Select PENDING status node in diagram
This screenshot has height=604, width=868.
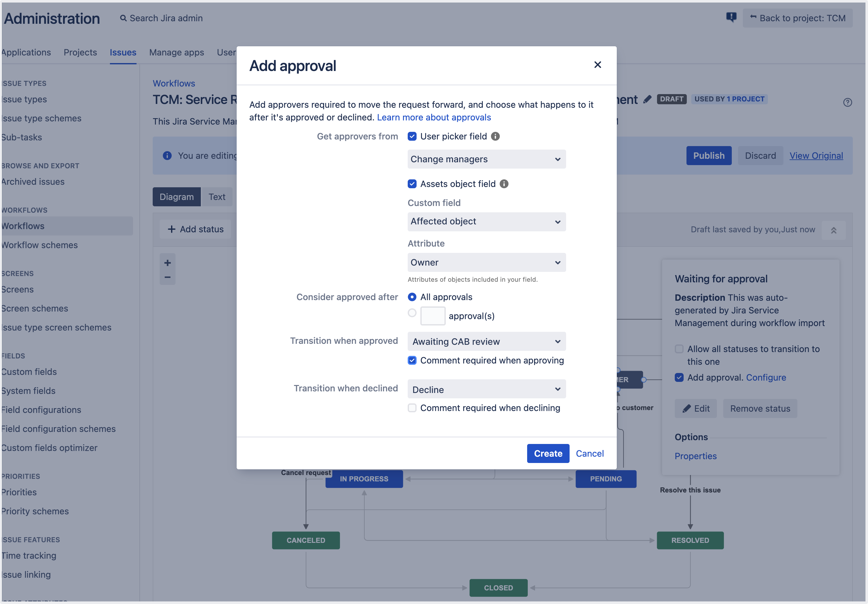[x=606, y=479]
